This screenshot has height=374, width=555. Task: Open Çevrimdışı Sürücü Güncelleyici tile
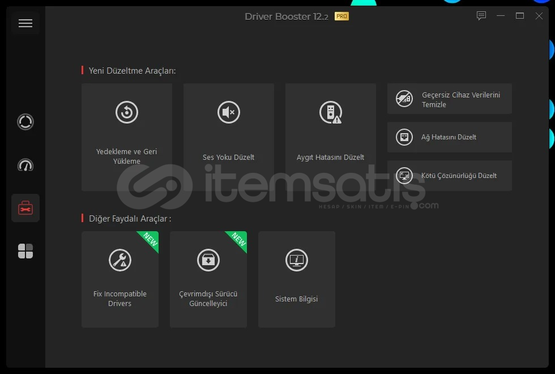(x=208, y=280)
